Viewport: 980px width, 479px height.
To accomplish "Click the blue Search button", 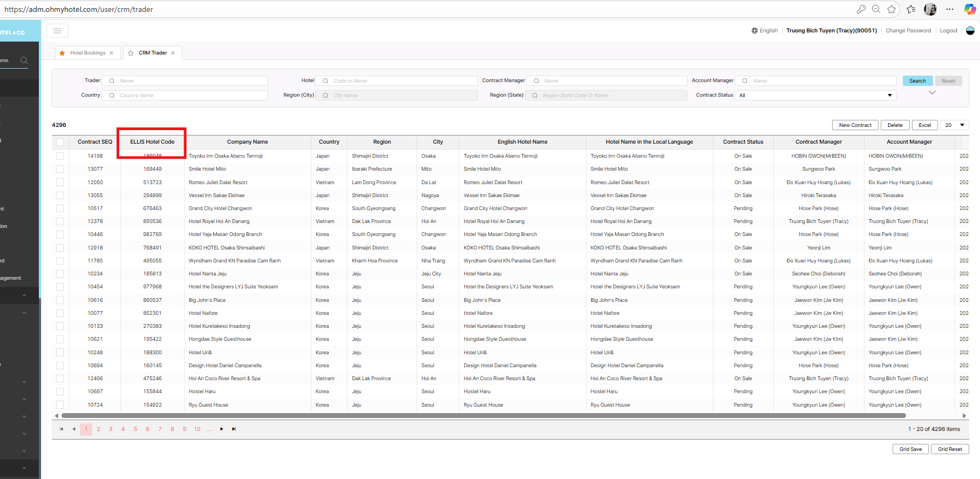I will coord(917,81).
